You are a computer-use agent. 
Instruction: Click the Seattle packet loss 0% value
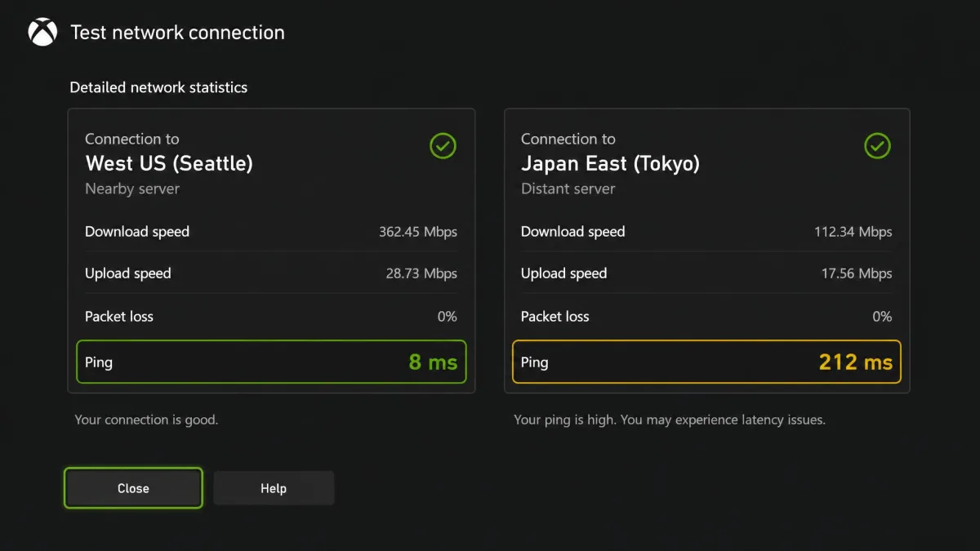[448, 317]
